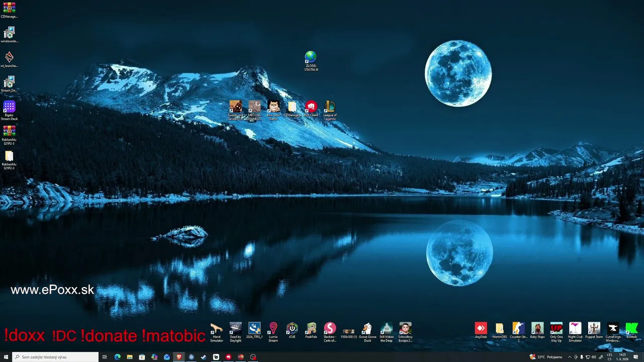Open the Windows Start menu
The width and height of the screenshot is (644, 362).
6,357
